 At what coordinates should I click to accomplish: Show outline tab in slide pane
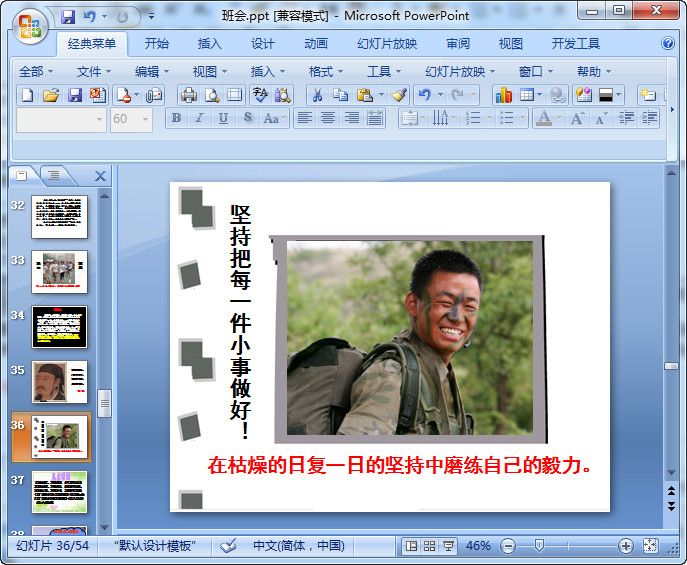54,176
